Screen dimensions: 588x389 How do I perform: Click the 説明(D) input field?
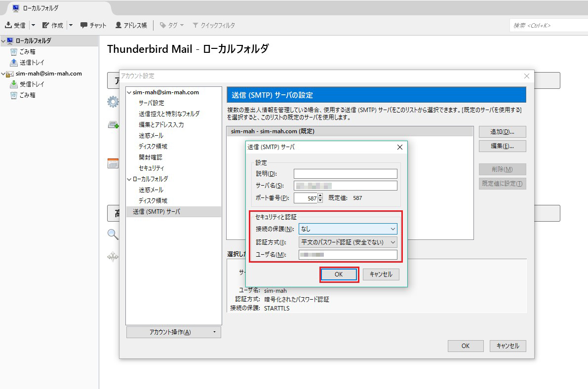[x=346, y=174]
